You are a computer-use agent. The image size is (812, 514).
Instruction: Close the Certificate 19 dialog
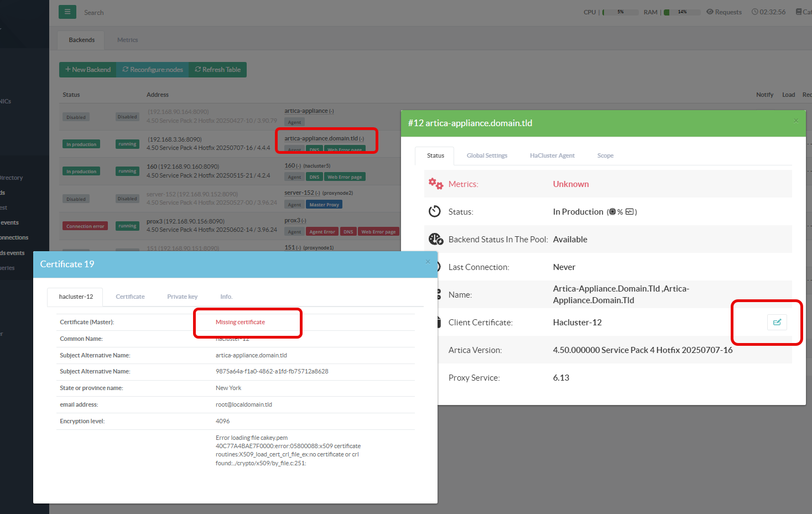[x=428, y=262]
